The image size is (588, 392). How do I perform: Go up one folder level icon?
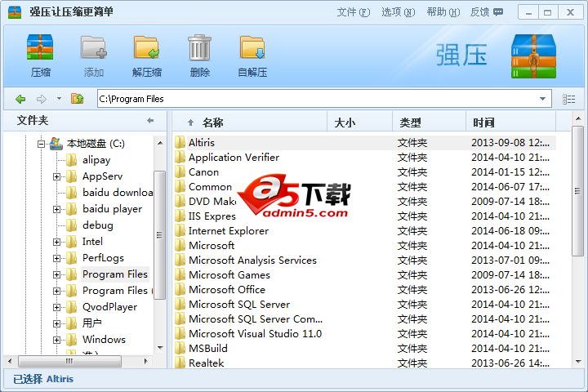[78, 99]
